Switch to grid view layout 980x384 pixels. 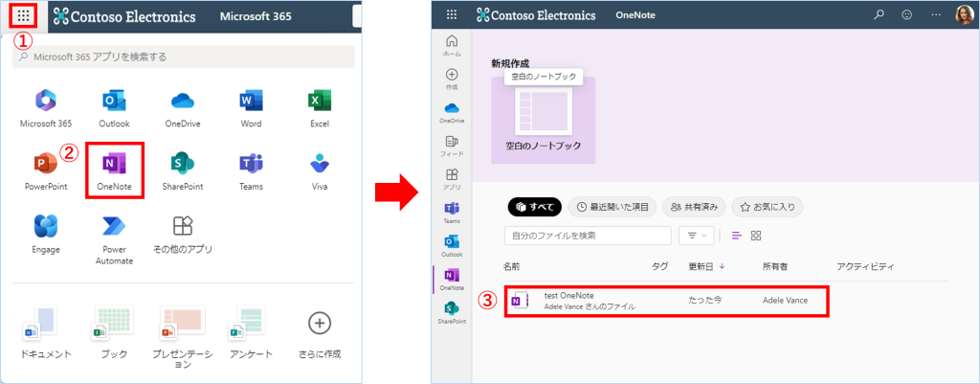click(x=756, y=236)
